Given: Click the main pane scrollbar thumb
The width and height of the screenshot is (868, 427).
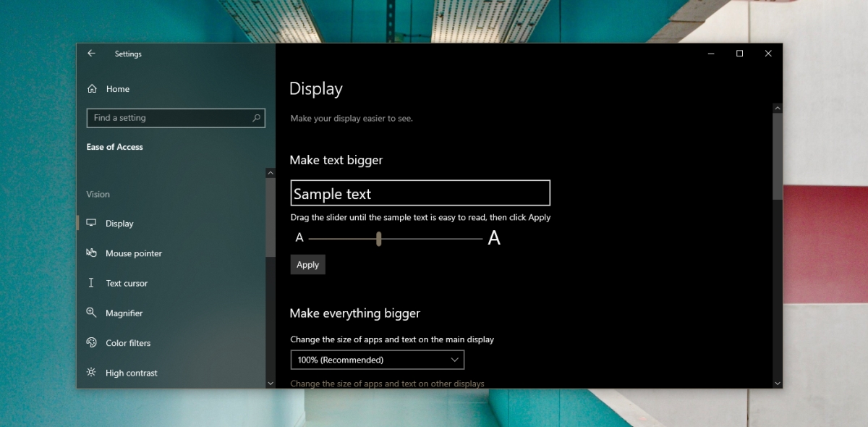Looking at the screenshot, I should click(778, 156).
